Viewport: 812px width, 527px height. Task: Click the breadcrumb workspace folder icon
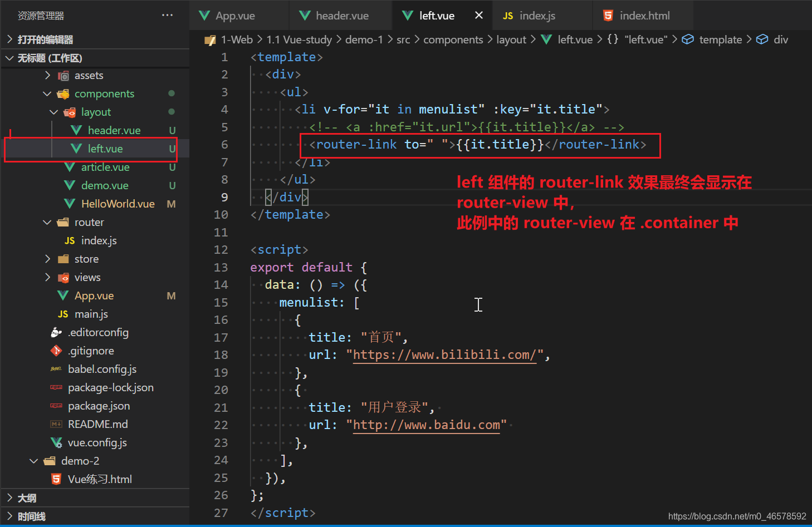pyautogui.click(x=210, y=40)
